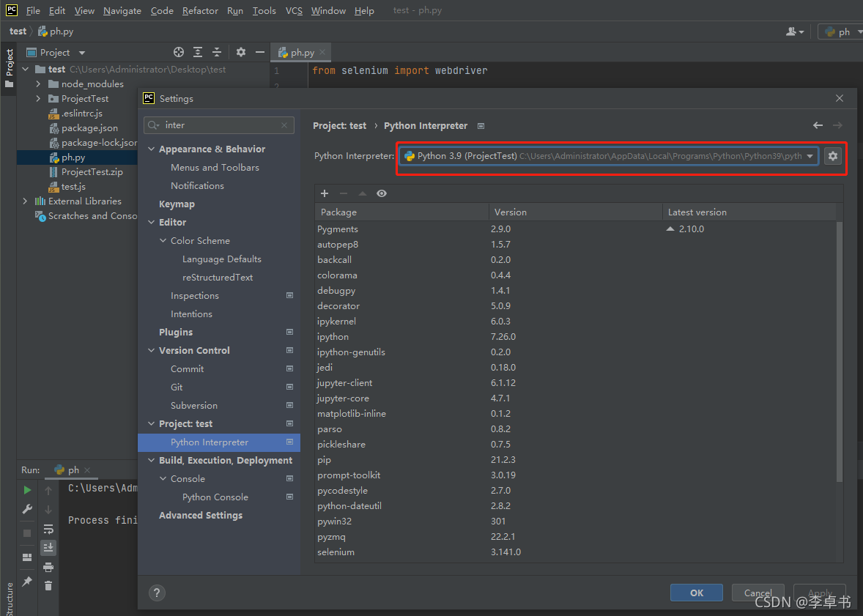Image resolution: width=863 pixels, height=616 pixels.
Task: Collapse Appearance & Behavior section
Action: 152,149
